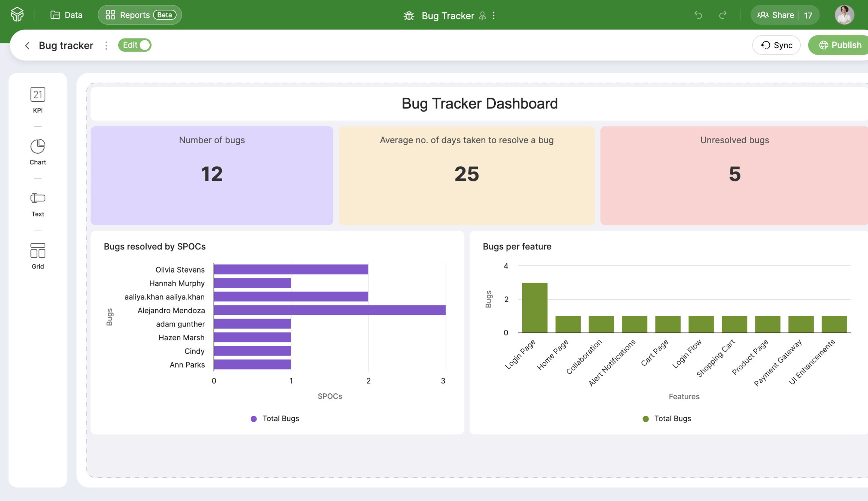This screenshot has width=868, height=501.
Task: Open Bug tracker report kebab menu
Action: 106,45
